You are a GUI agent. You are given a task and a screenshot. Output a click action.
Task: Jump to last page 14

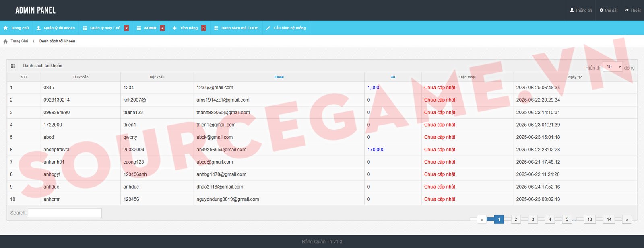[x=609, y=219]
